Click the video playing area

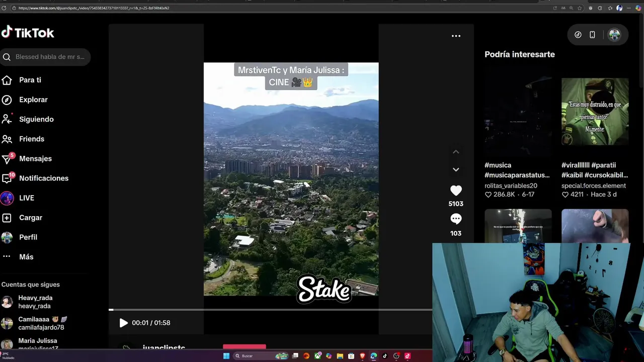[x=291, y=179]
